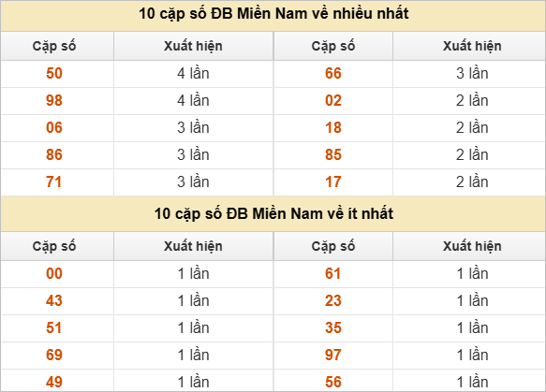Click the top-right 'Xuất hiện' column header
546x392 pixels.
click(472, 46)
